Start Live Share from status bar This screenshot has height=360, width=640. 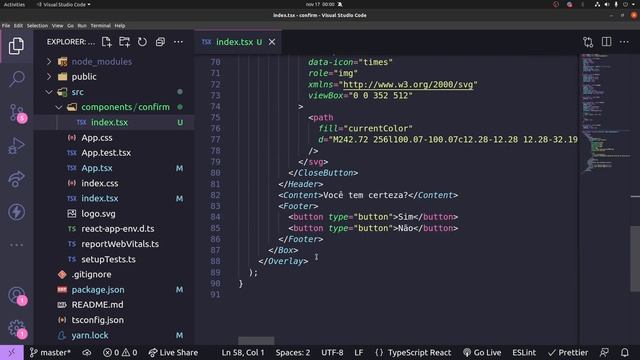pos(173,352)
